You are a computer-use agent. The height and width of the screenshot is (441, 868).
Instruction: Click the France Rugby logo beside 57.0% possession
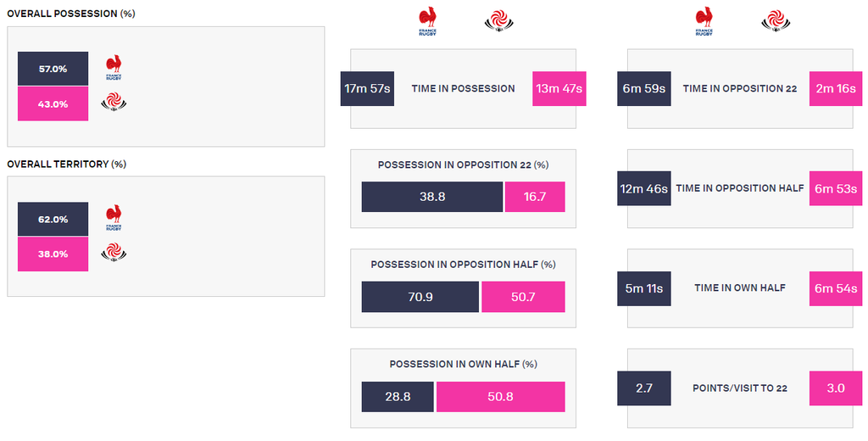(114, 68)
